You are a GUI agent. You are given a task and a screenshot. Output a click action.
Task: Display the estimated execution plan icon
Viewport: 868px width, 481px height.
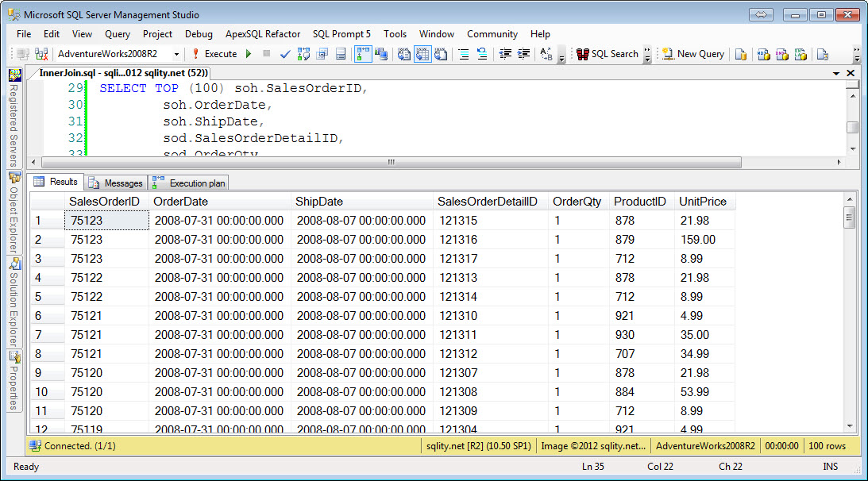(x=304, y=54)
